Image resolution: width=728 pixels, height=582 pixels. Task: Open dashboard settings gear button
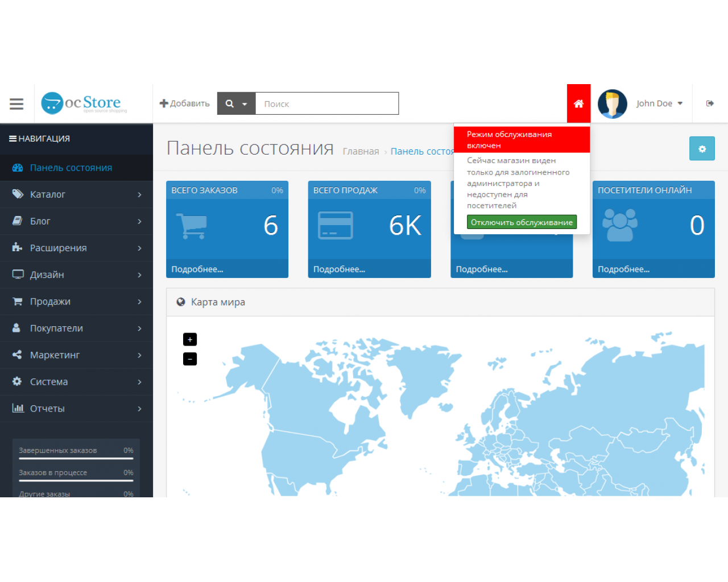point(702,148)
